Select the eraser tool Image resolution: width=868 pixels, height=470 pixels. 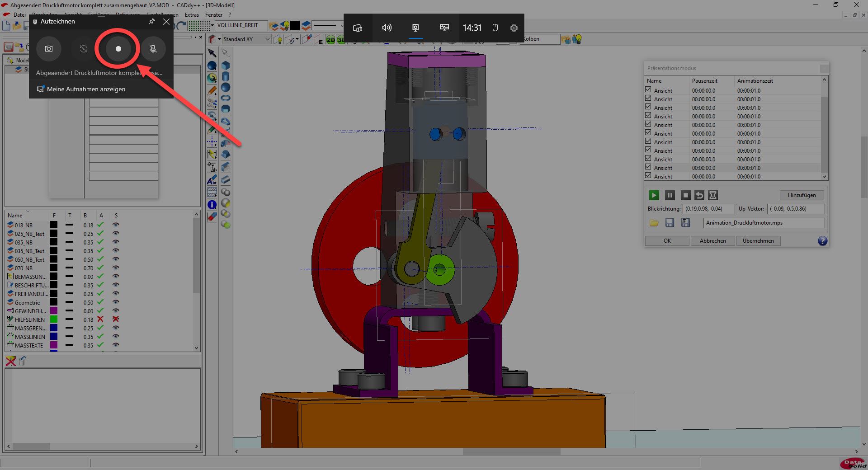pyautogui.click(x=212, y=217)
